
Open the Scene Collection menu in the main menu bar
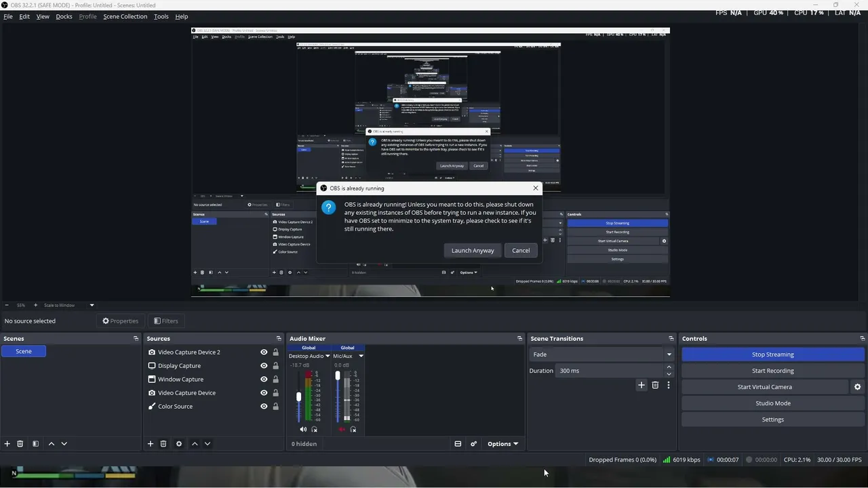(125, 16)
